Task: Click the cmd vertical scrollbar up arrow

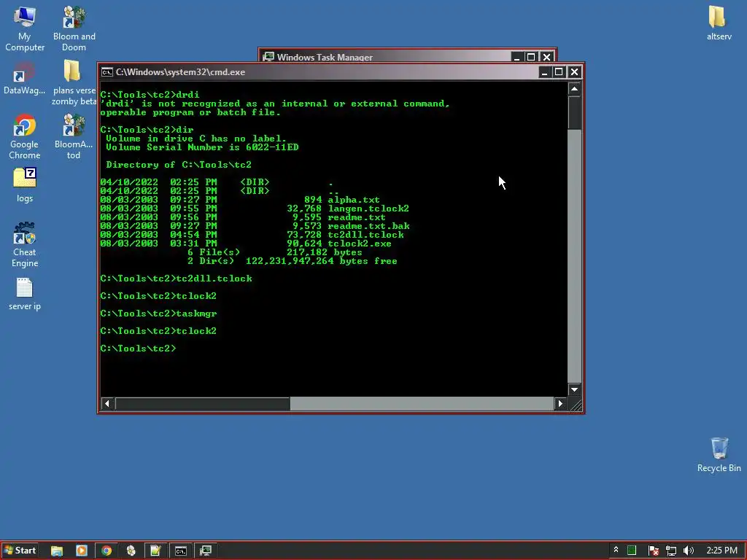Action: [575, 88]
